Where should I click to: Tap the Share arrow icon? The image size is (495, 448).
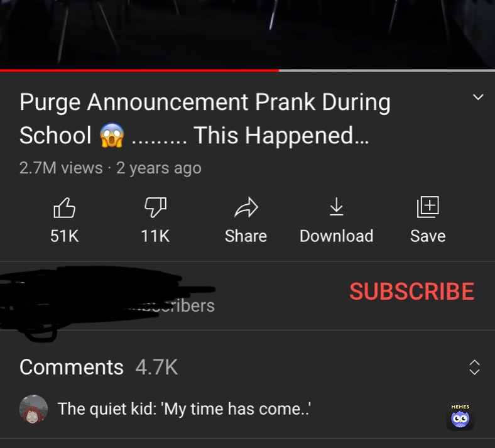[246, 207]
